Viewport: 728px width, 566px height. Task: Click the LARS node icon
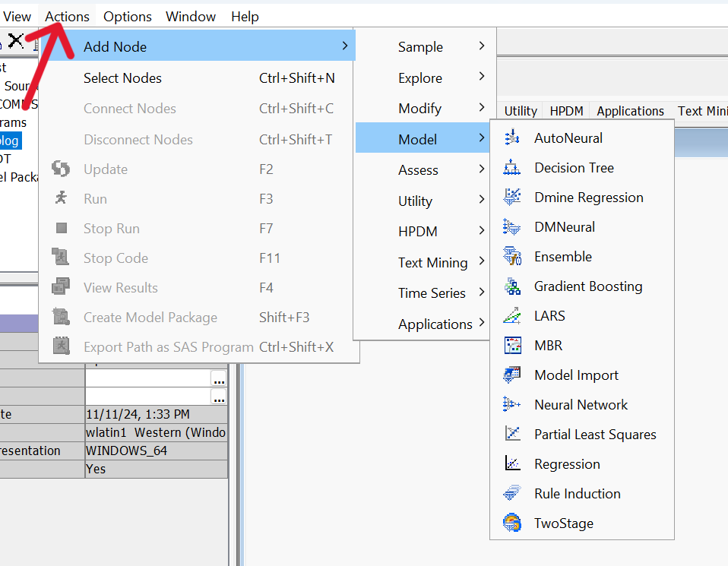512,316
